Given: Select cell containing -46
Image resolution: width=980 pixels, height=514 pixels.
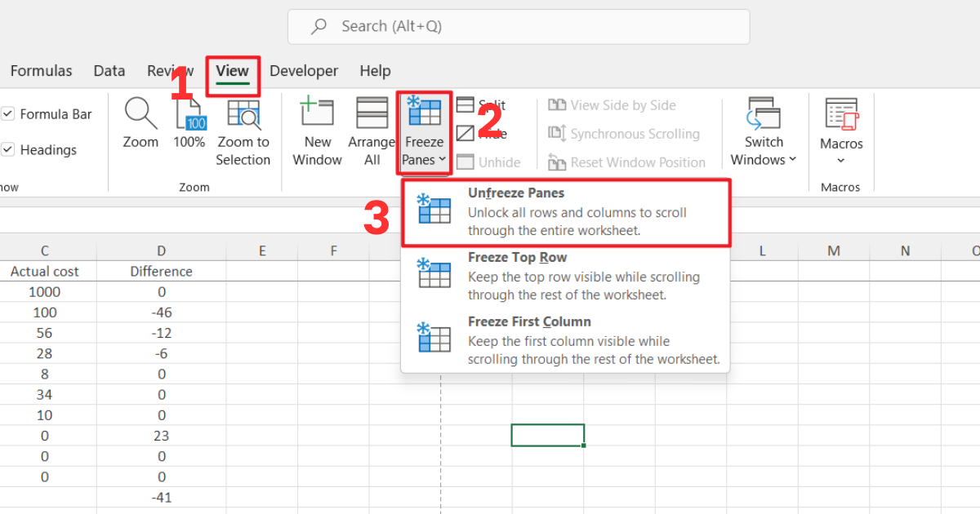Looking at the screenshot, I should 161,312.
